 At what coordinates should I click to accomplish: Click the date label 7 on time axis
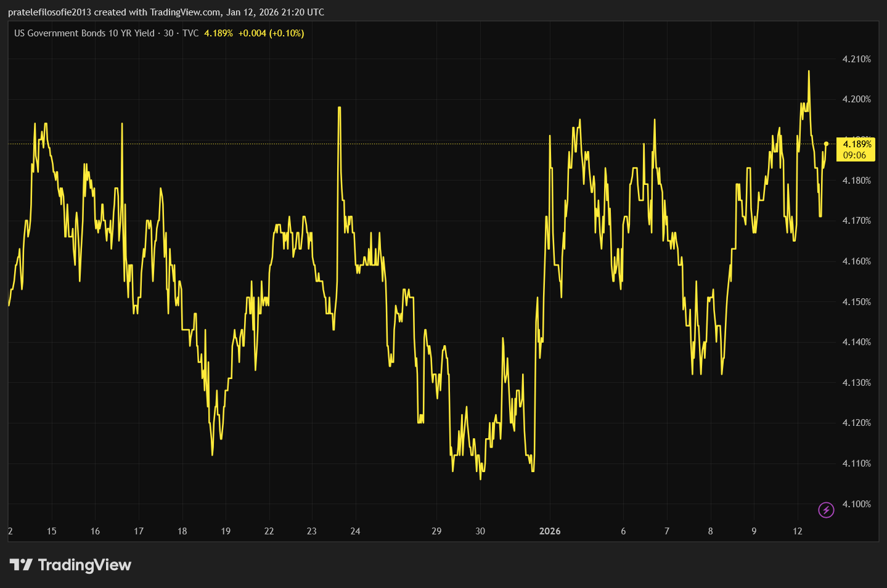point(667,531)
